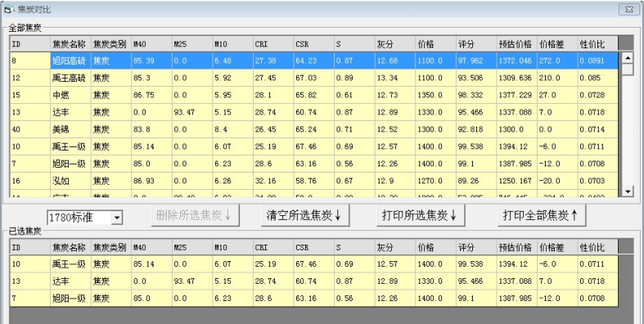Viewport: 644px width, 324px height.
Task: Click 焦炭名称 header in the 已选焦炭 table
Action: tap(70, 248)
